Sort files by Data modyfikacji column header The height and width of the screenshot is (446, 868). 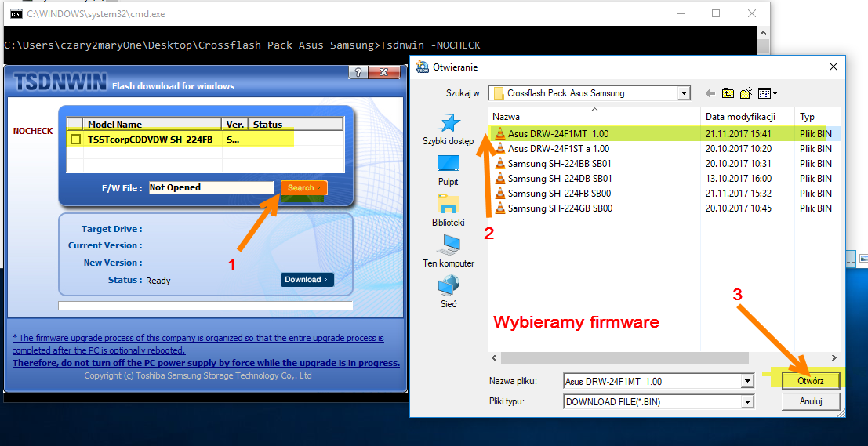point(748,117)
